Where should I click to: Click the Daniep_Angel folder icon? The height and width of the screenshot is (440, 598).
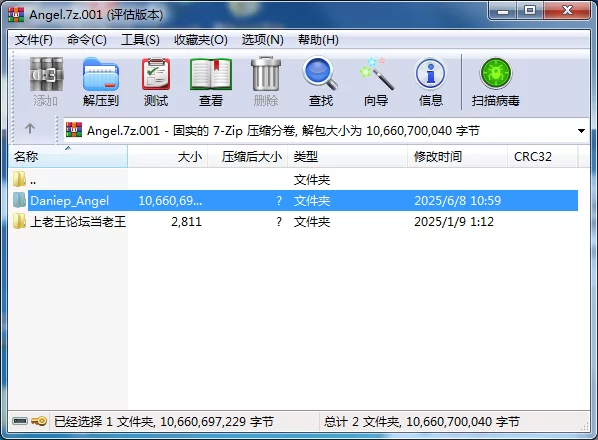pyautogui.click(x=19, y=200)
